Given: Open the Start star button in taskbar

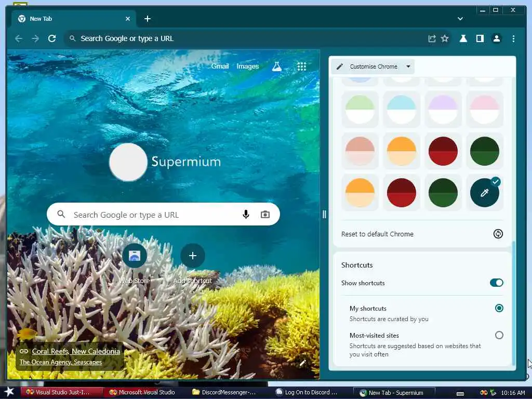Looking at the screenshot, I should (9, 392).
